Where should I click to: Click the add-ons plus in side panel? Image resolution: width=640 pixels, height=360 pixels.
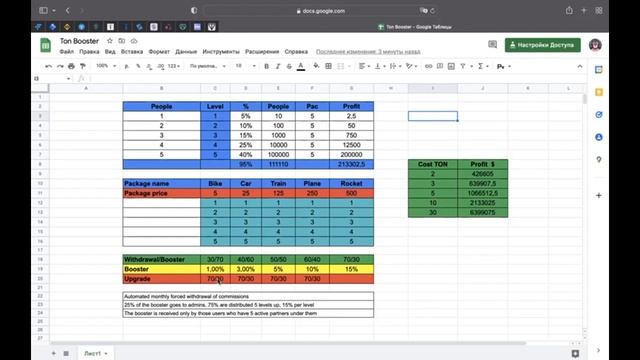[599, 196]
